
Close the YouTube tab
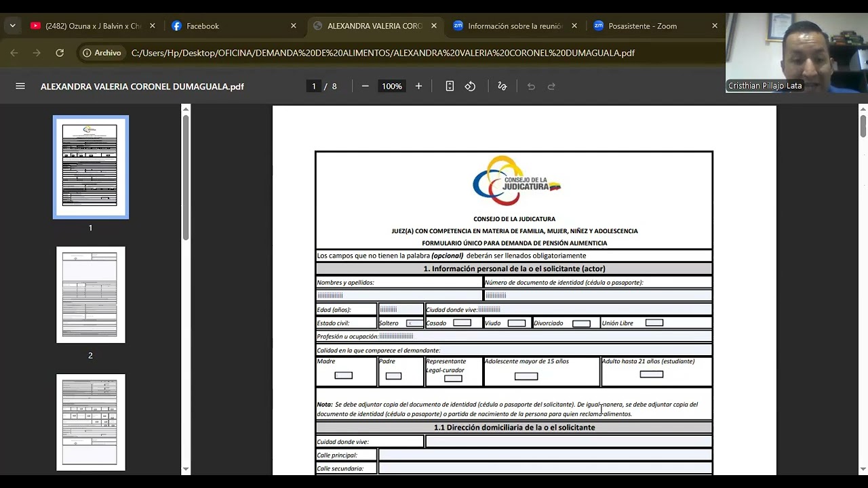pos(153,26)
